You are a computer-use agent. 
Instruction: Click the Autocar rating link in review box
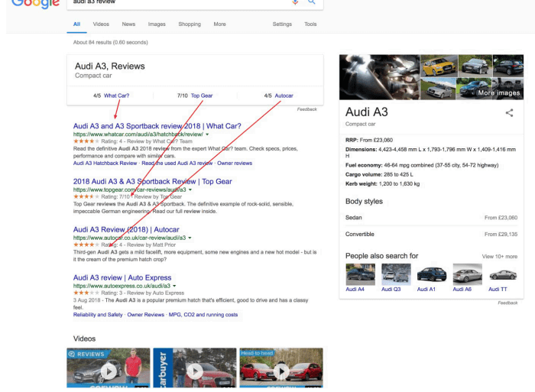pos(284,96)
